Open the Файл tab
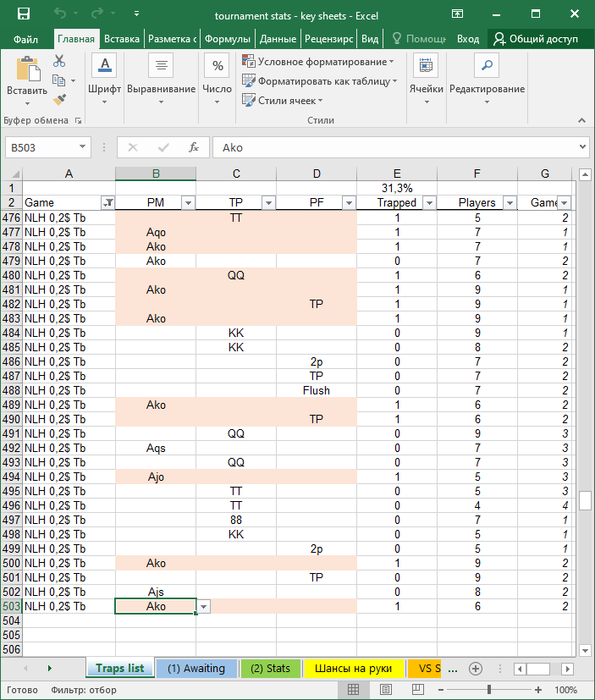The width and height of the screenshot is (595, 700). coord(25,39)
